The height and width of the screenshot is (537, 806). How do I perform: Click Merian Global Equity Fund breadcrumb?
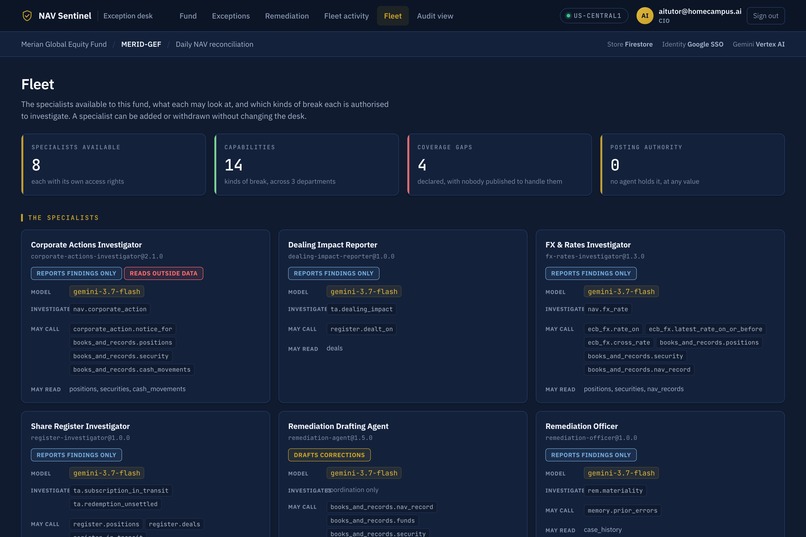tap(64, 44)
